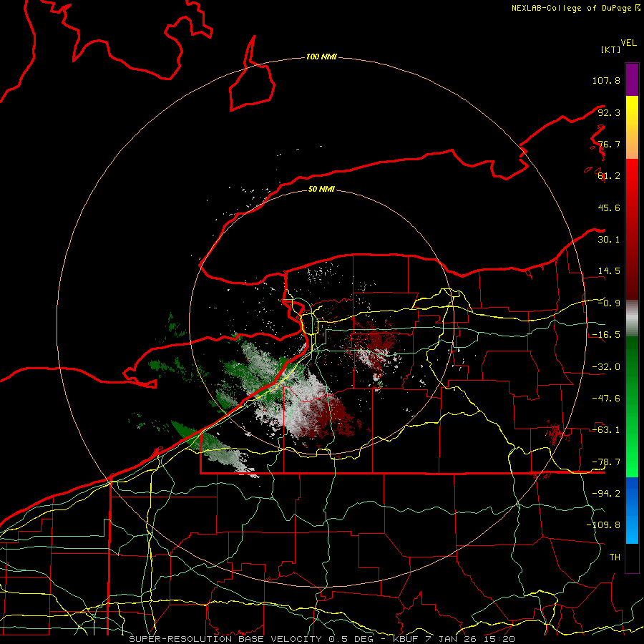644x644 pixels.
Task: Click the 45.6 velocity scale value
Action: pos(609,208)
